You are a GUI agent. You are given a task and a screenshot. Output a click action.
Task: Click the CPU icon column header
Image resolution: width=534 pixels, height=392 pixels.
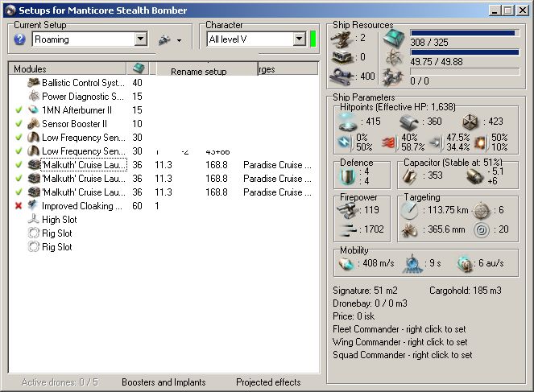click(x=139, y=68)
